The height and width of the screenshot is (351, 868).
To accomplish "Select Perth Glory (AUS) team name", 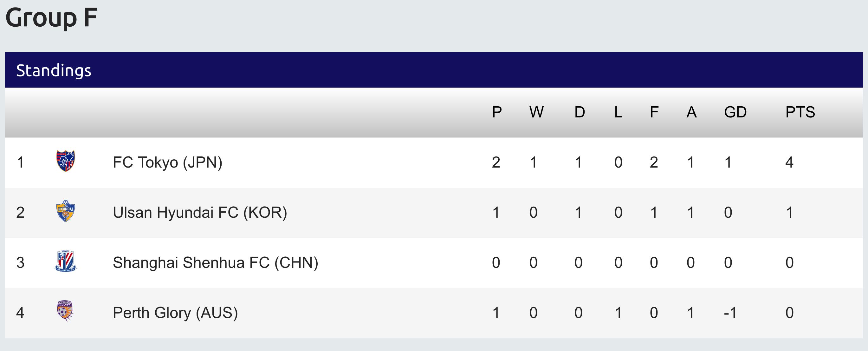I will point(175,313).
